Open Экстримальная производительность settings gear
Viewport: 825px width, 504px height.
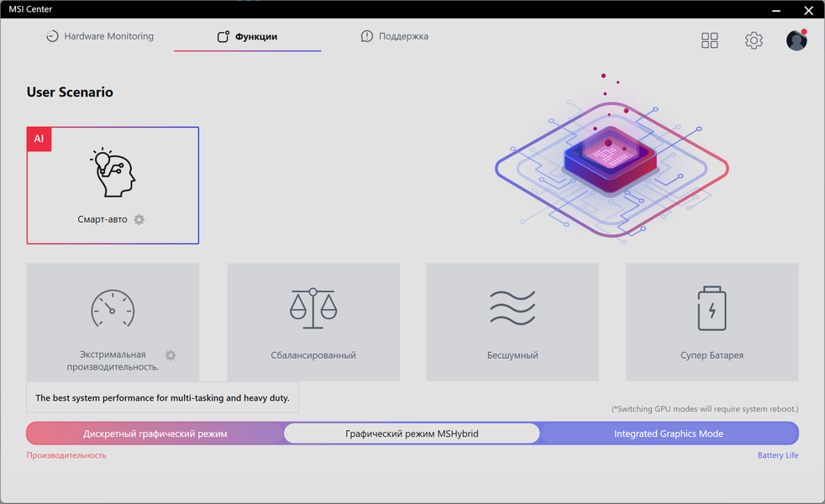coord(171,355)
